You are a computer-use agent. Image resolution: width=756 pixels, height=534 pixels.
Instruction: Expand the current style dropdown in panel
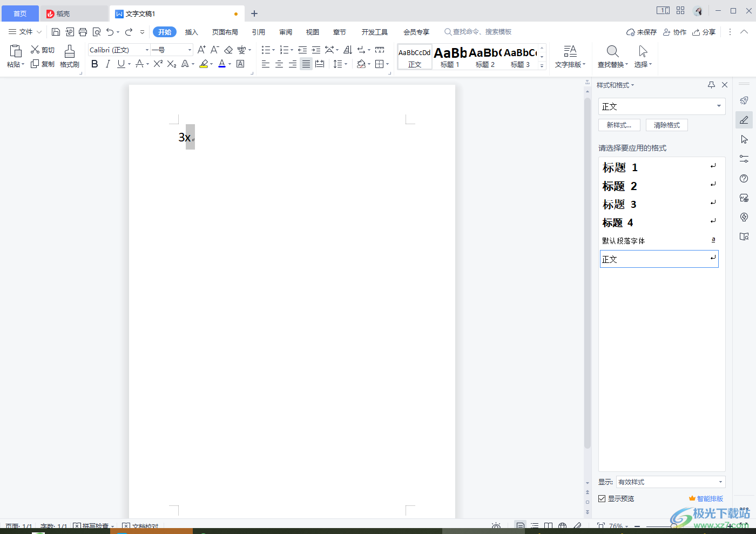pos(719,106)
